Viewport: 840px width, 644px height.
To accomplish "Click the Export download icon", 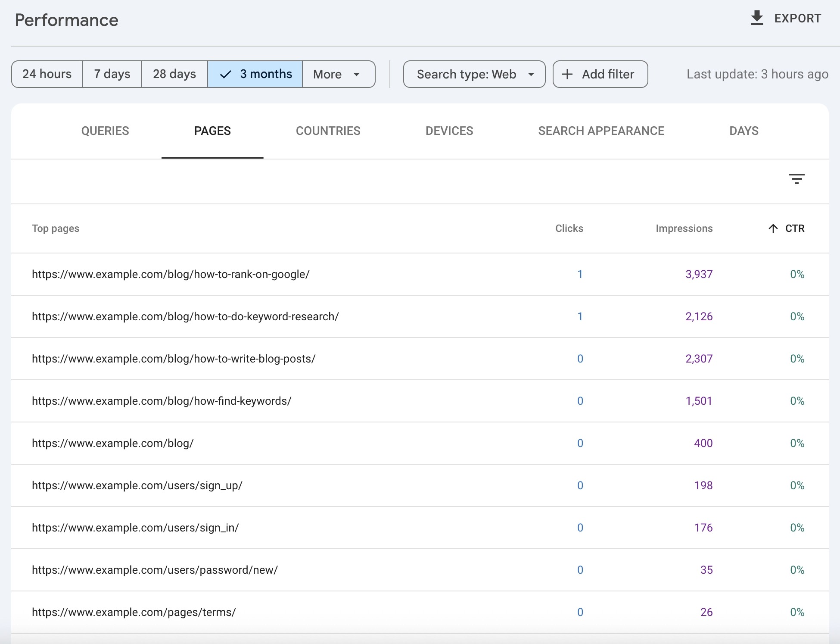I will (x=757, y=18).
